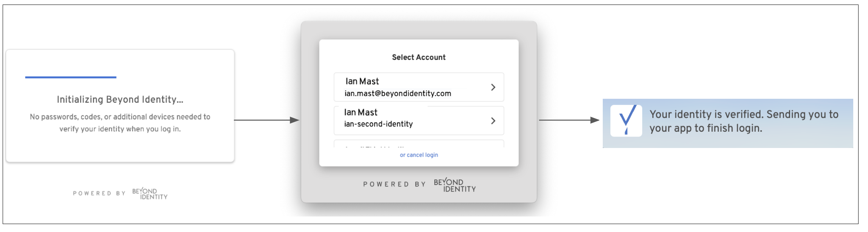
Task: Open the chevron beside ian.mast@beyondidentity.com
Action: (x=493, y=87)
